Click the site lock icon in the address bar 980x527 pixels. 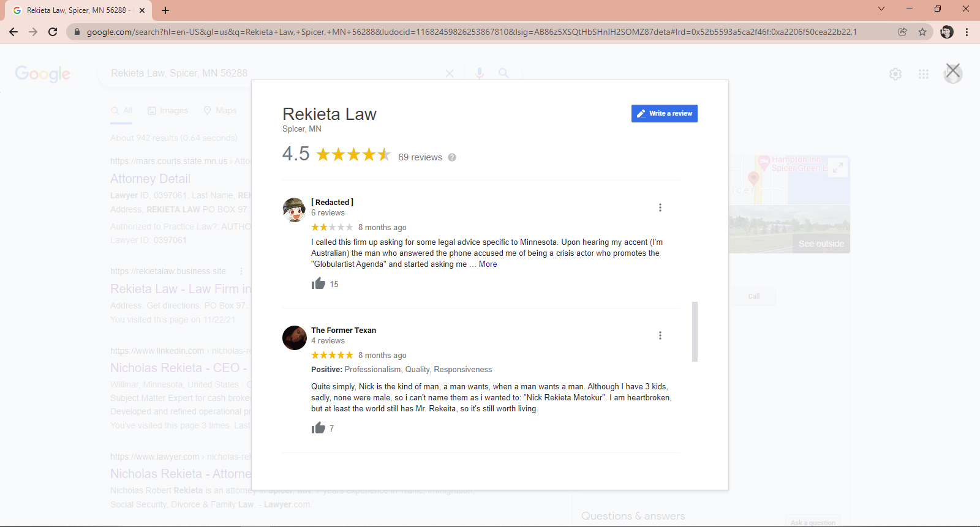pos(77,32)
